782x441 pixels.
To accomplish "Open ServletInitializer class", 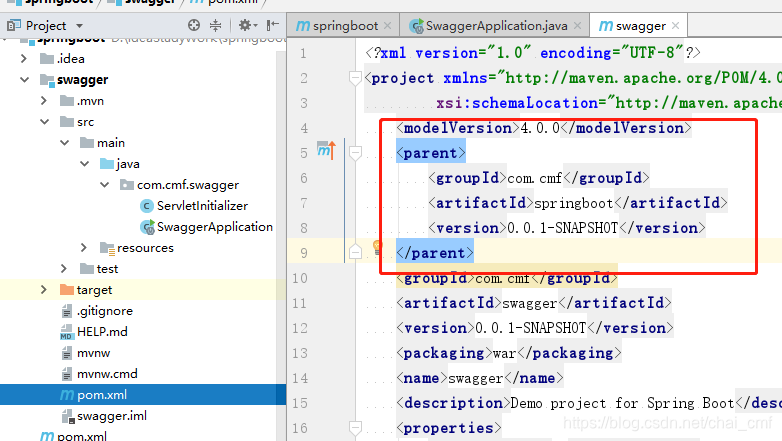I will (195, 206).
